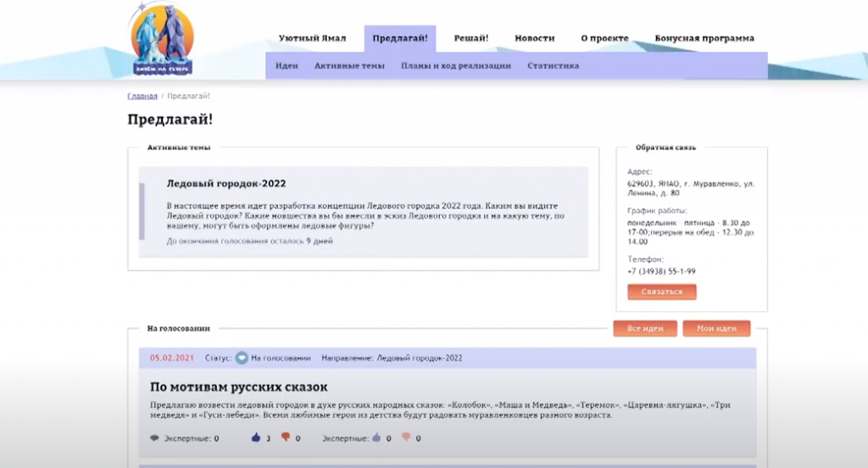Open the "Статистика" submenu tab

tap(553, 65)
